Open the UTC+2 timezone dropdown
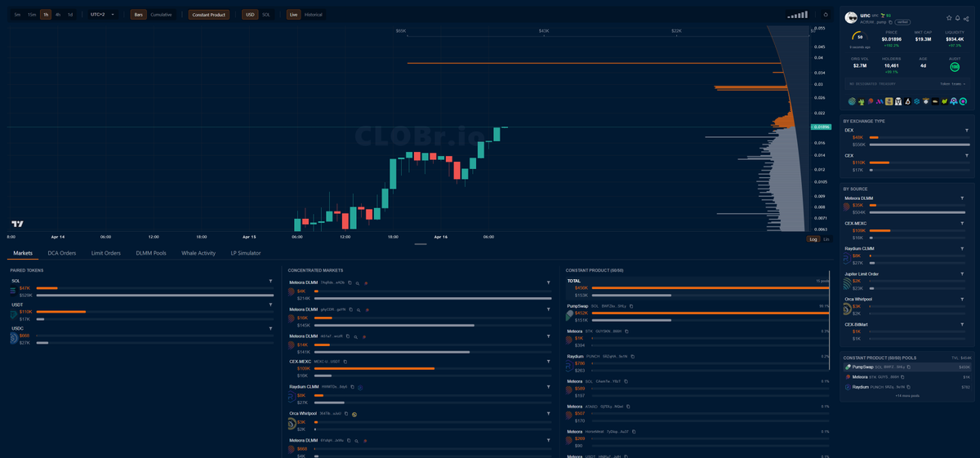 pyautogui.click(x=102, y=15)
